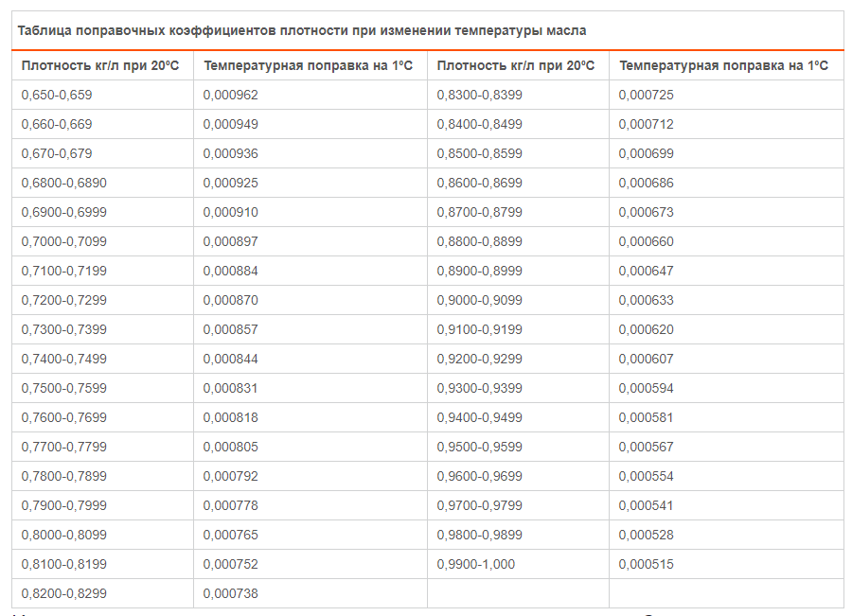This screenshot has height=616, width=852.
Task: Select the temperature correction value 0,000962
Action: (x=230, y=95)
